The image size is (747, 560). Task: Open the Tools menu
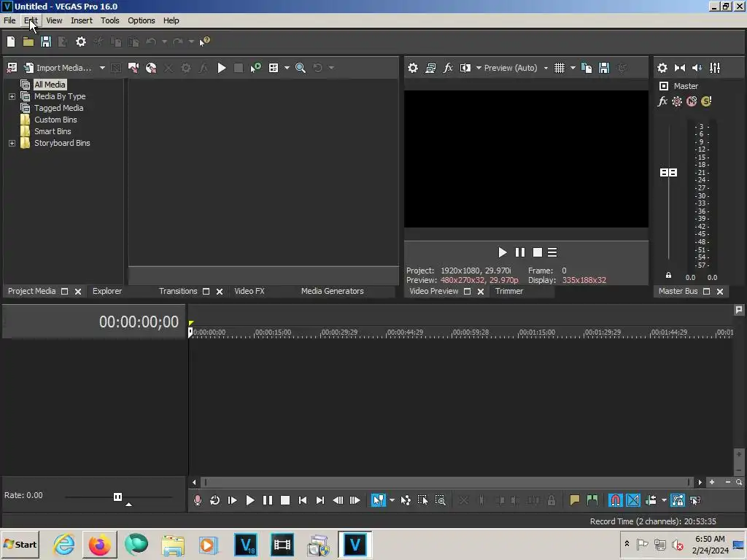click(x=109, y=20)
